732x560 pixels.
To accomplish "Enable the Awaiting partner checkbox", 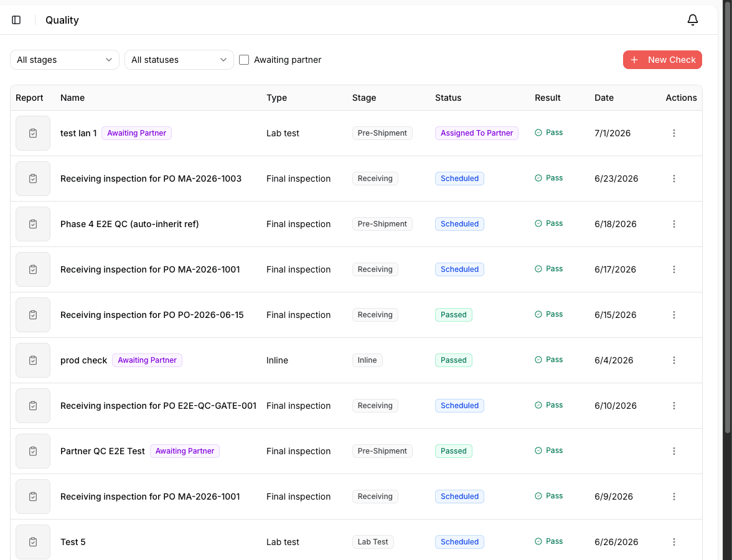I will (x=244, y=60).
